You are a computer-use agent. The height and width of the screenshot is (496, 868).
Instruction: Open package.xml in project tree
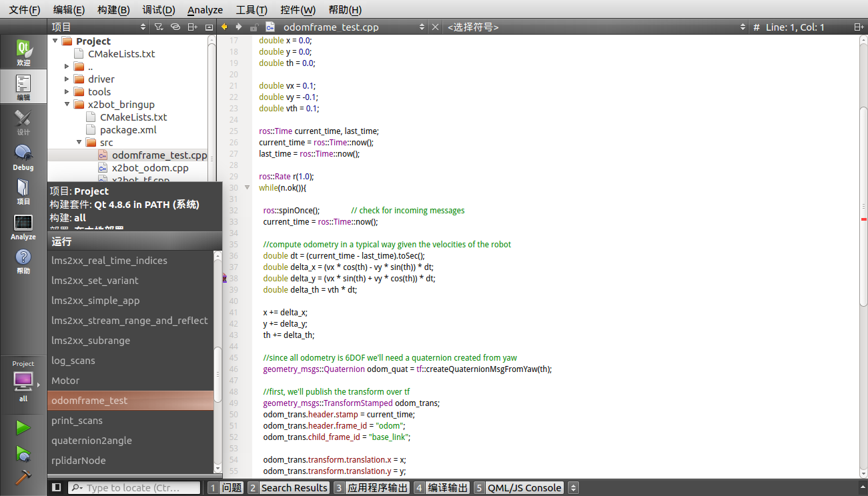tap(128, 129)
